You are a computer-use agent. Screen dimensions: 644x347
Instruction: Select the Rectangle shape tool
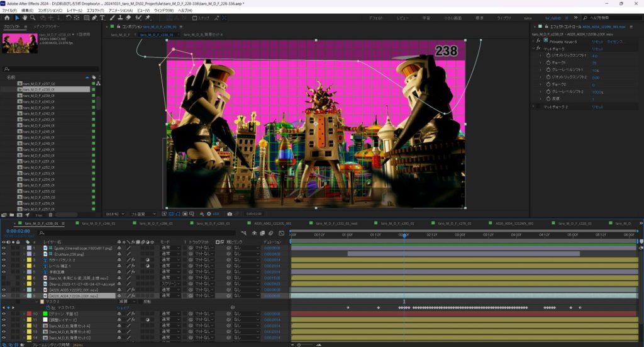point(87,18)
